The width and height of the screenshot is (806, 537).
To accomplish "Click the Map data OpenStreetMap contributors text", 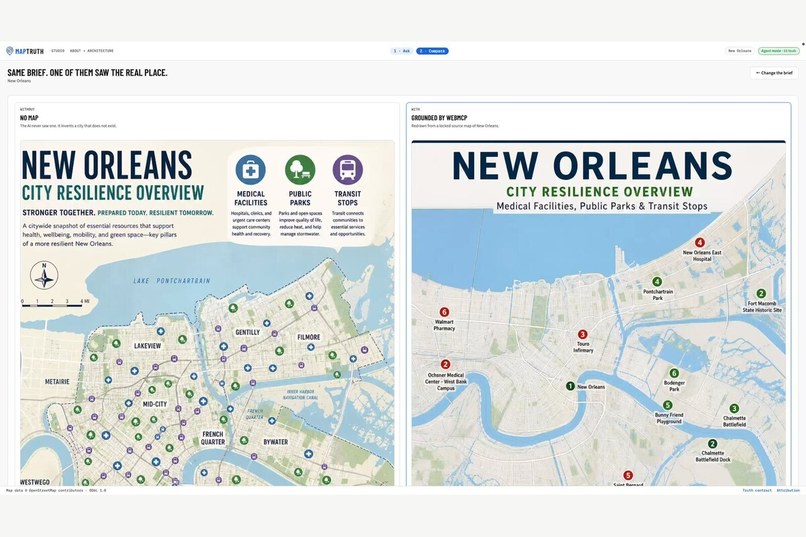I will pyautogui.click(x=56, y=490).
